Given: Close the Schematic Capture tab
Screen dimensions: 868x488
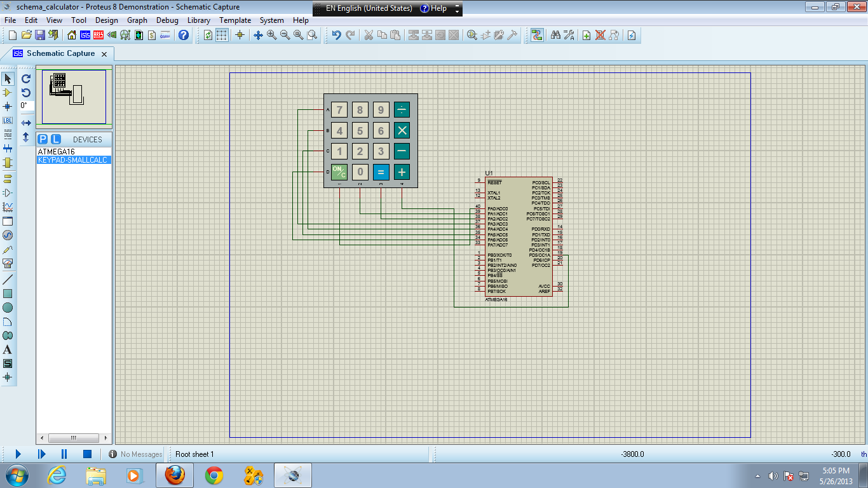Looking at the screenshot, I should pyautogui.click(x=105, y=54).
